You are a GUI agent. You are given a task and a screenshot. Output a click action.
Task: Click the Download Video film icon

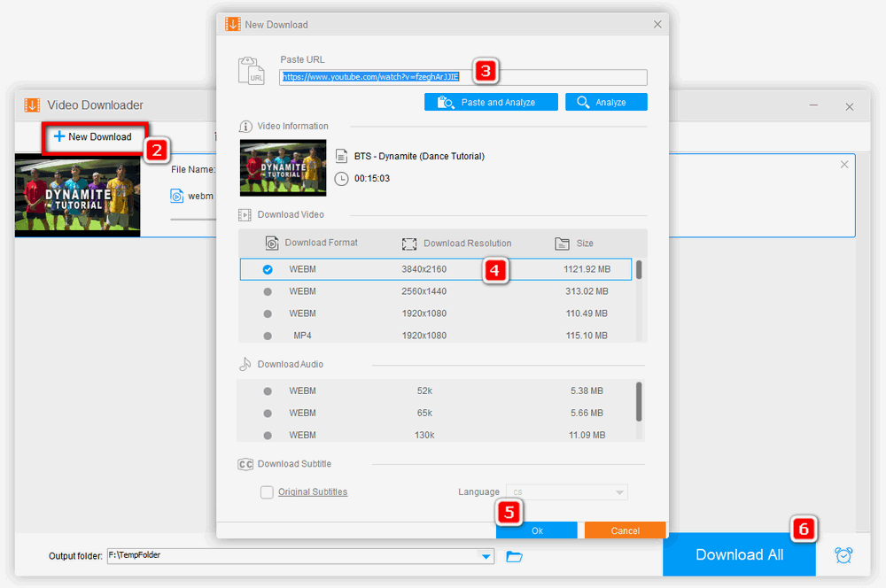(x=245, y=214)
